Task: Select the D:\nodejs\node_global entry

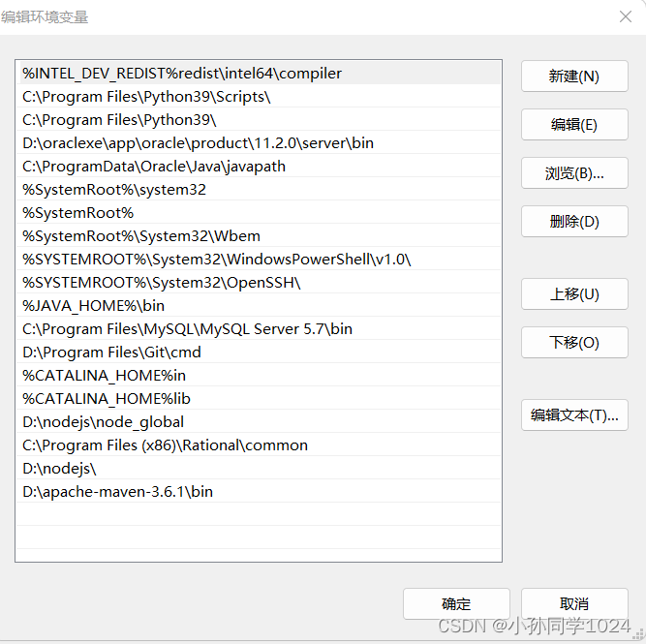Action: pyautogui.click(x=259, y=421)
